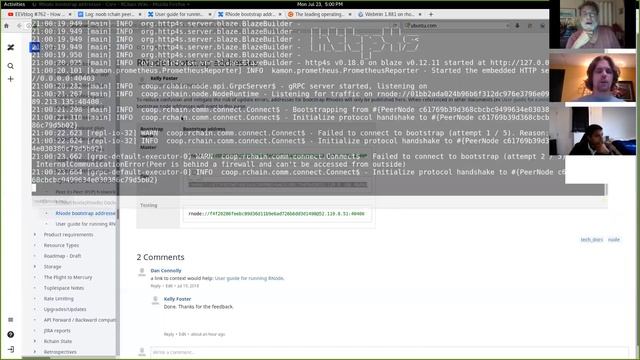Click the log-in arrow icon at sidebar bottom
The height and width of the screenshot is (360, 640).
coord(11,349)
